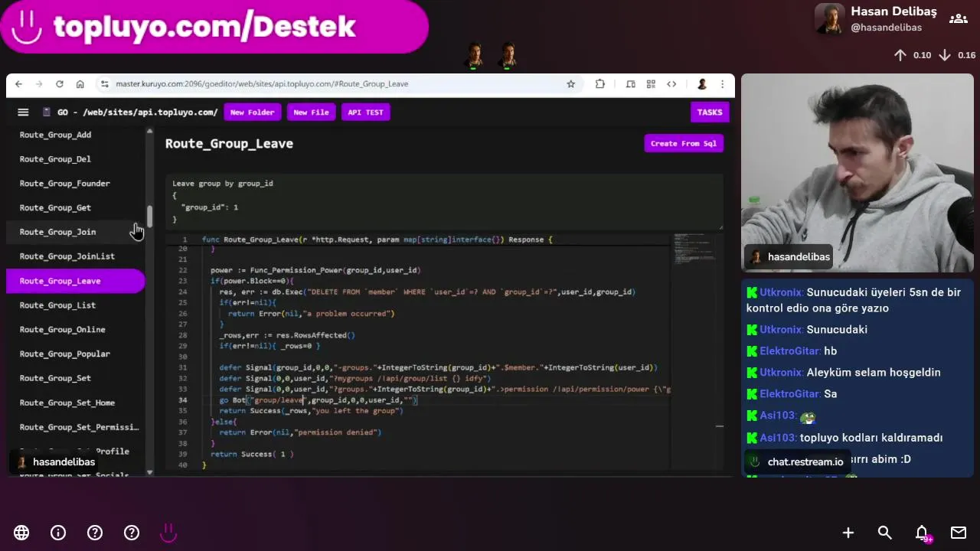The width and height of the screenshot is (980, 551).
Task: Click the hasandelibas webcam video
Action: [x=857, y=173]
